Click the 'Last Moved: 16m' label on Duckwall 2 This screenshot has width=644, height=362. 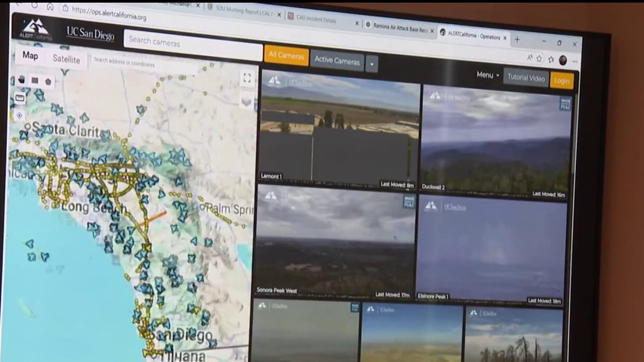coord(548,195)
